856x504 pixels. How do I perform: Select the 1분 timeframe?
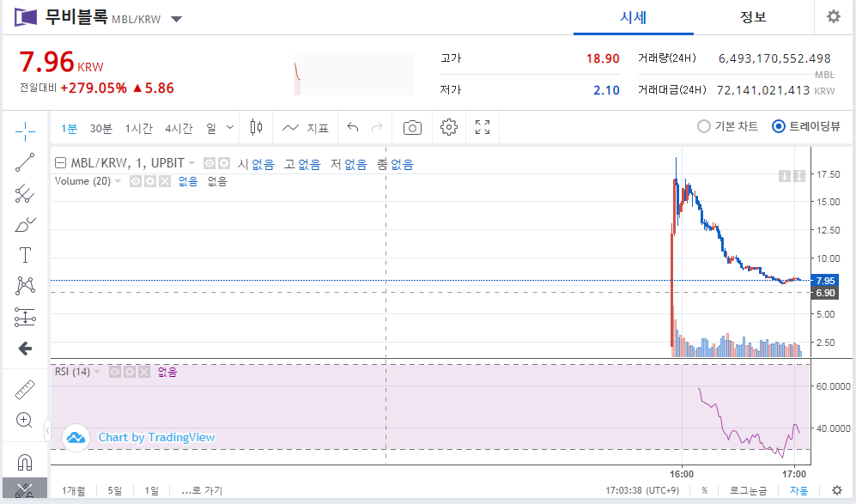[69, 128]
